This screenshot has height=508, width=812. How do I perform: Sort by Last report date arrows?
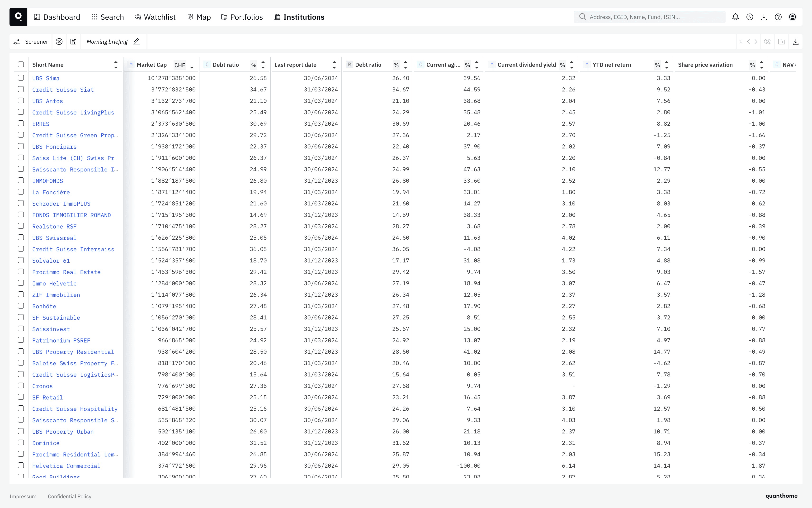point(334,65)
